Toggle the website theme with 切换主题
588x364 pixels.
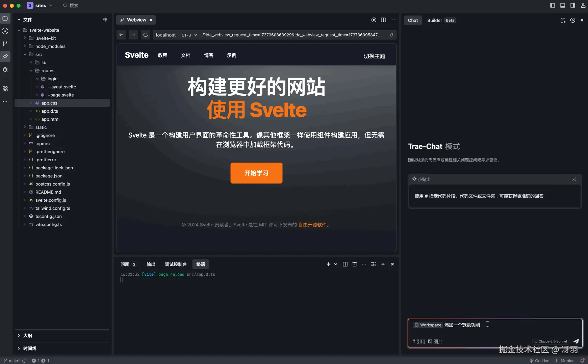(x=374, y=56)
